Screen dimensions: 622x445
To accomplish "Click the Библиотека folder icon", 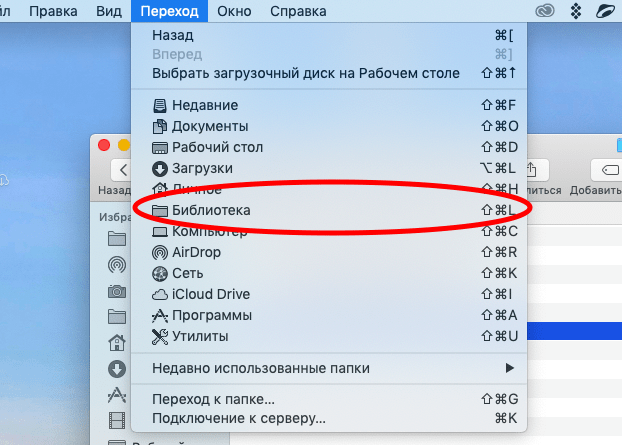I will (x=160, y=211).
